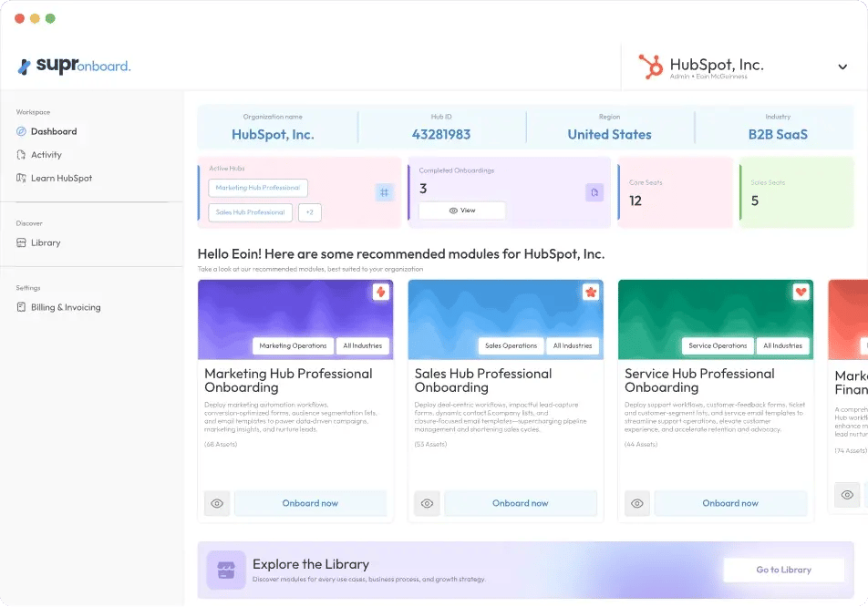Click Hub ID value 43281983
Viewport: 868px width, 607px height.
(441, 135)
